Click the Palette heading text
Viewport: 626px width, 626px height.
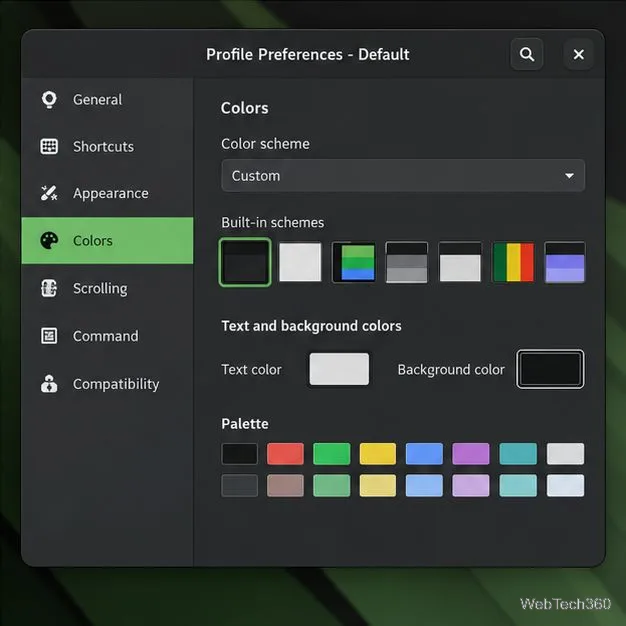tap(245, 424)
